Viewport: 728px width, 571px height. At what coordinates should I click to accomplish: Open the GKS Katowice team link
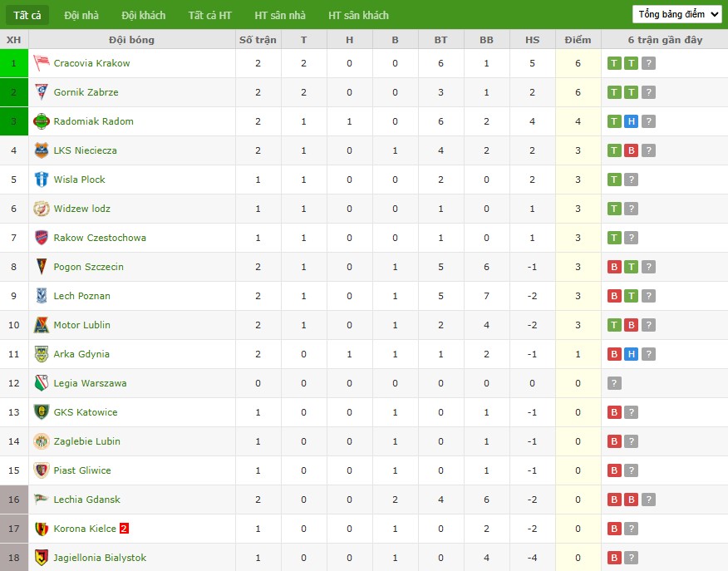coord(86,412)
